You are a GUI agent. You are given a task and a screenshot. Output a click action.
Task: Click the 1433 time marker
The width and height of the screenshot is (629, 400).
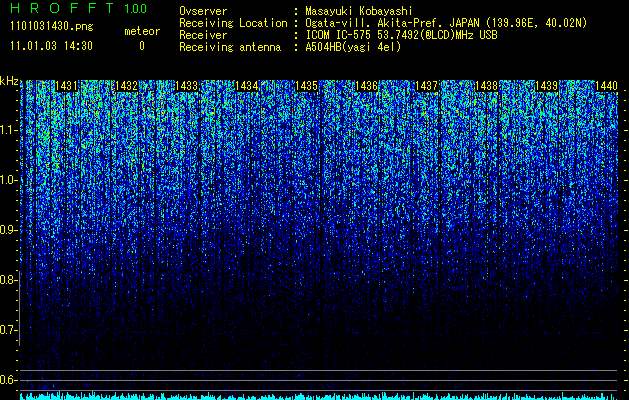tap(187, 86)
